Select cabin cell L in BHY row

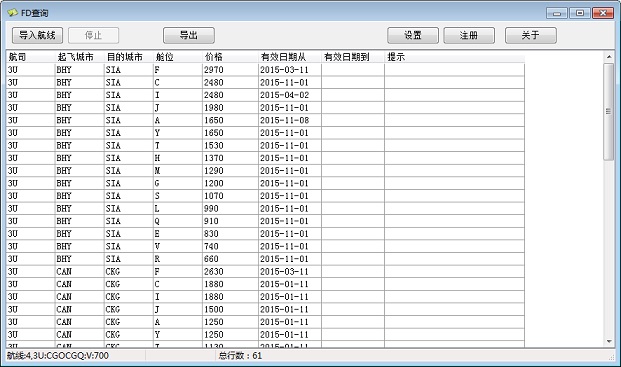[x=177, y=209]
